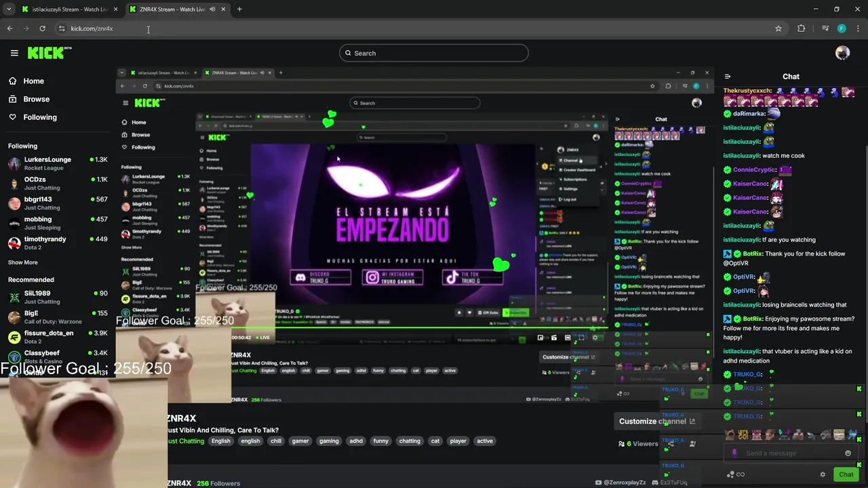Viewport: 868px width, 488px height.
Task: Open a new browser tab with plus icon
Action: 239,9
